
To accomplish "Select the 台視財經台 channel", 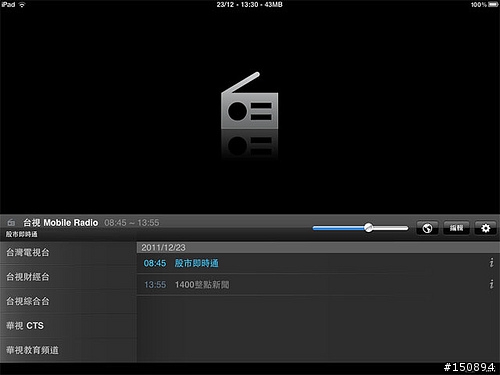I will pyautogui.click(x=68, y=277).
